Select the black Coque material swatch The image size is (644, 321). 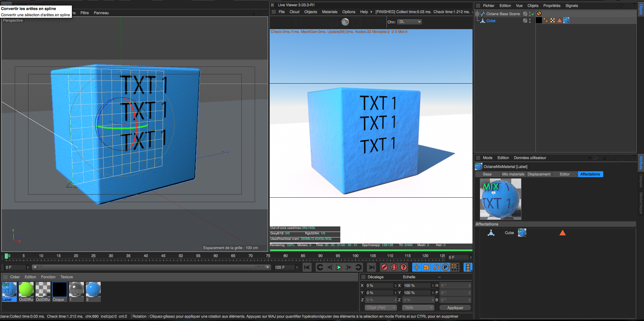coord(60,292)
